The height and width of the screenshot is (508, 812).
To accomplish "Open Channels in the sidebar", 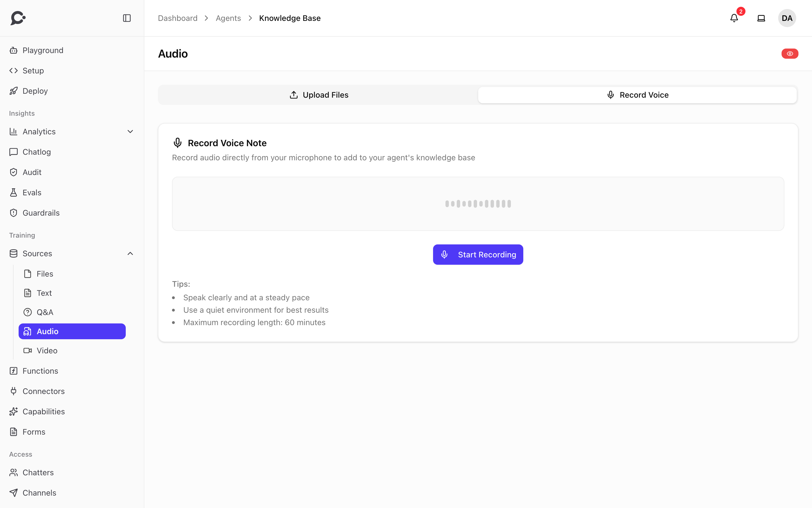I will tap(72, 493).
